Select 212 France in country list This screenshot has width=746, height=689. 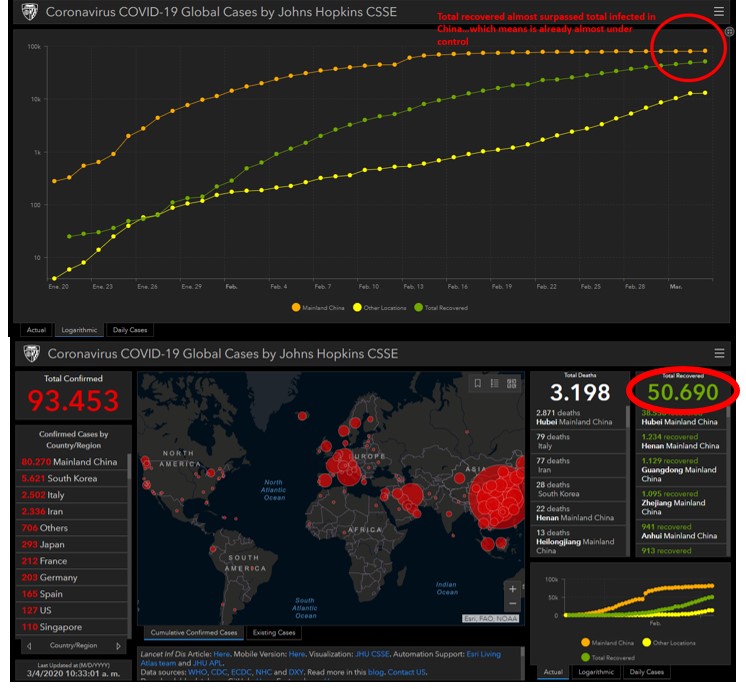click(x=71, y=561)
